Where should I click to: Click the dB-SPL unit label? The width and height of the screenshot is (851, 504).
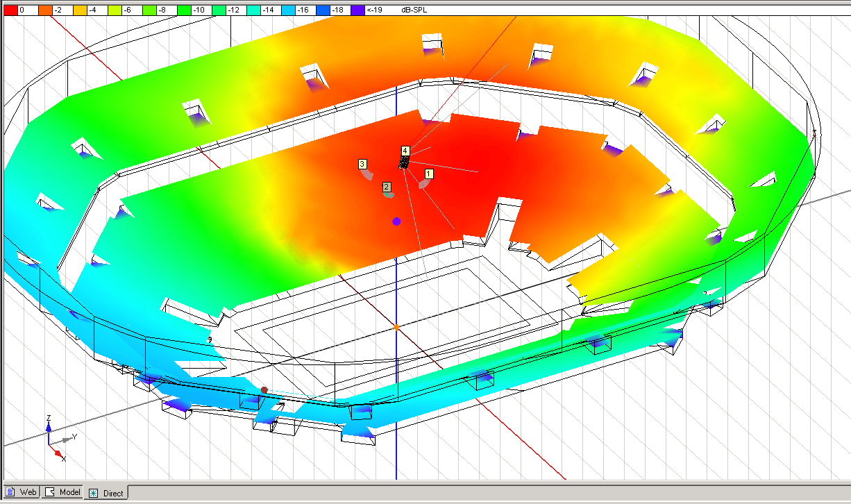coord(414,10)
